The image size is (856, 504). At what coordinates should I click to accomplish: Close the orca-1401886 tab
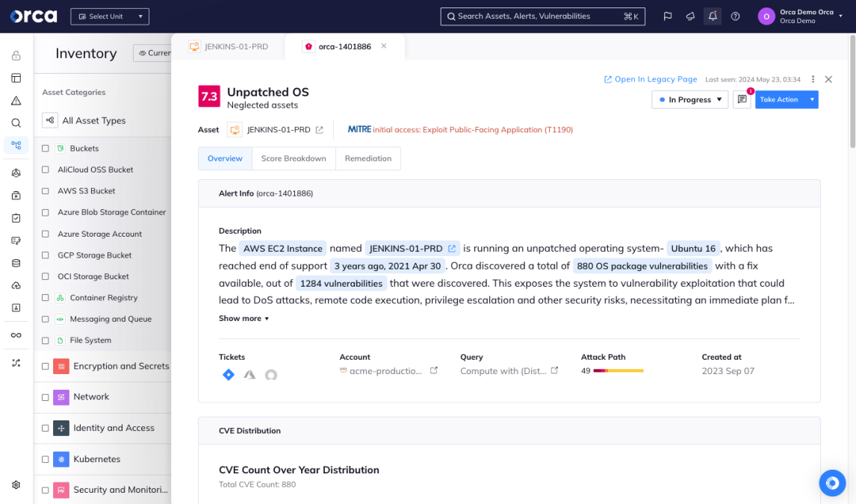(384, 46)
